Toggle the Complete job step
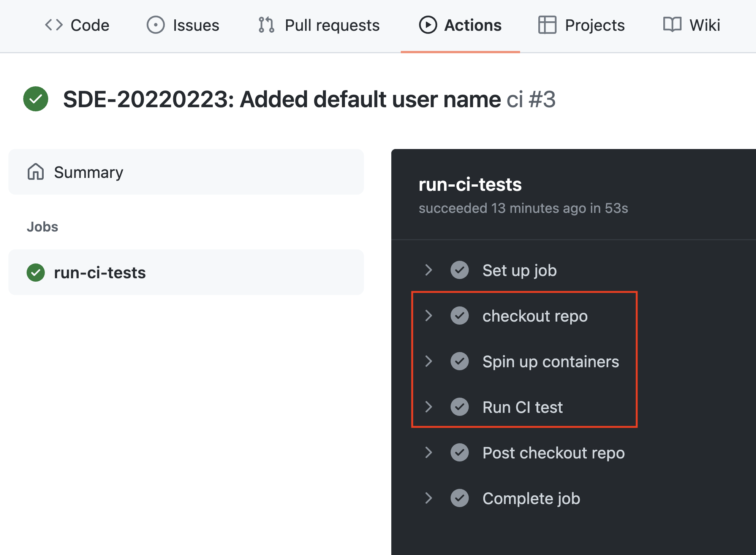Screen dimensions: 756x555 pyautogui.click(x=429, y=499)
